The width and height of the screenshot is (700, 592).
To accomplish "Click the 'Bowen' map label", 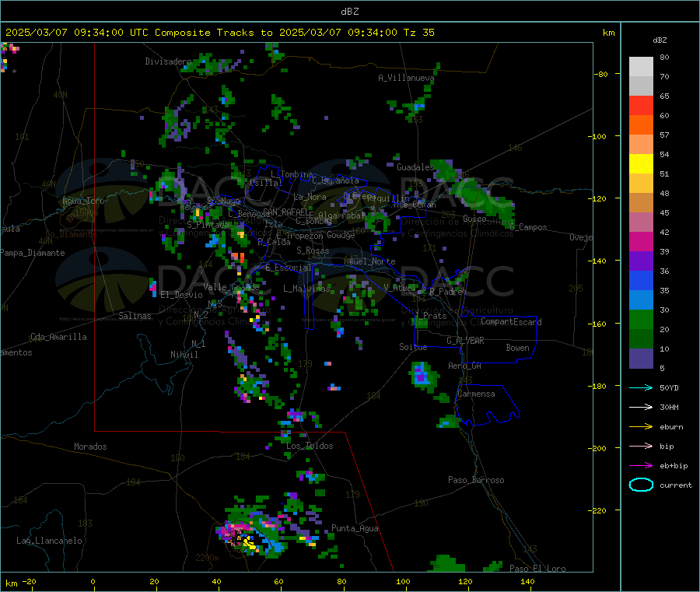I will [517, 348].
